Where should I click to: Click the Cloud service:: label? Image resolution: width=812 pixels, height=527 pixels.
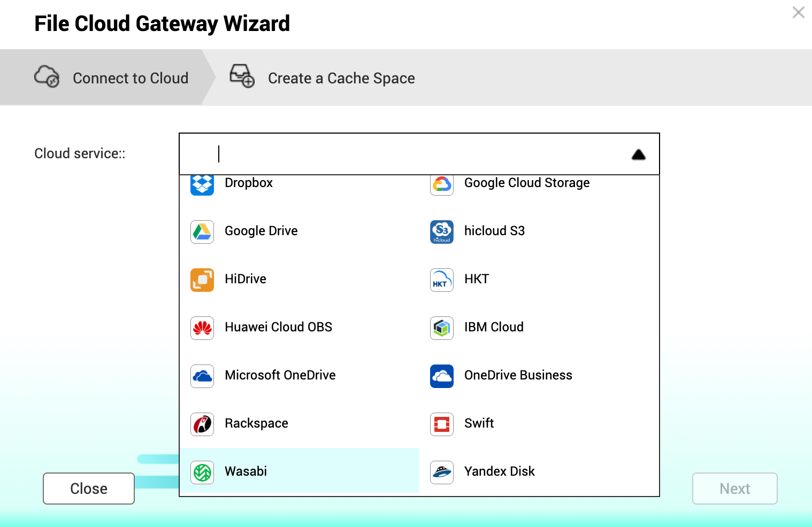pos(80,153)
